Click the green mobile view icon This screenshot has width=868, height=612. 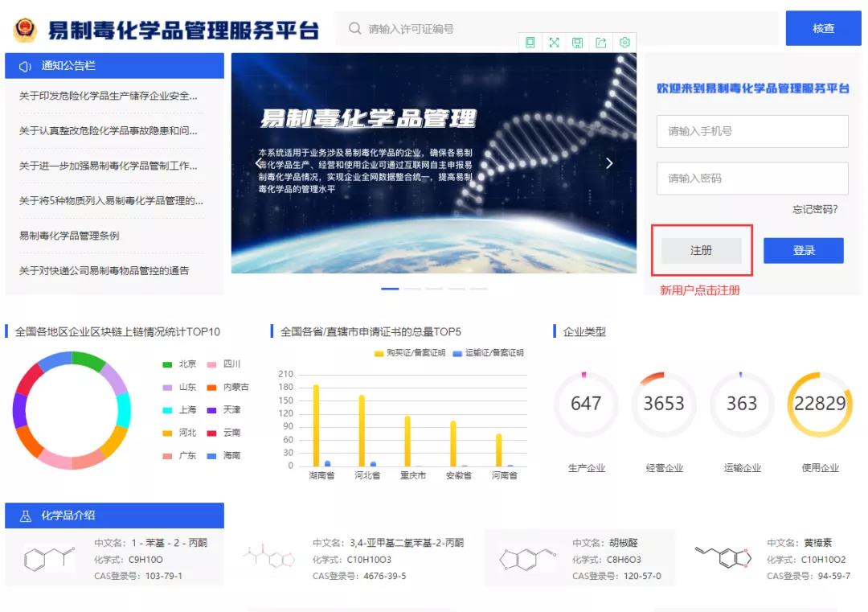pos(530,43)
